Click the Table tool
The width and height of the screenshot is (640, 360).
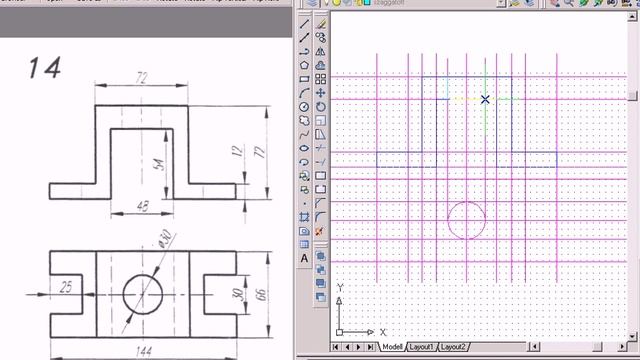(x=304, y=244)
